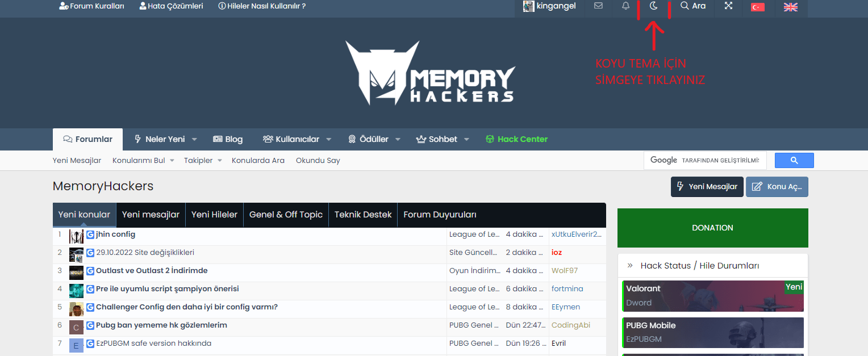Click the blue Google search button
This screenshot has height=356, width=868.
794,160
